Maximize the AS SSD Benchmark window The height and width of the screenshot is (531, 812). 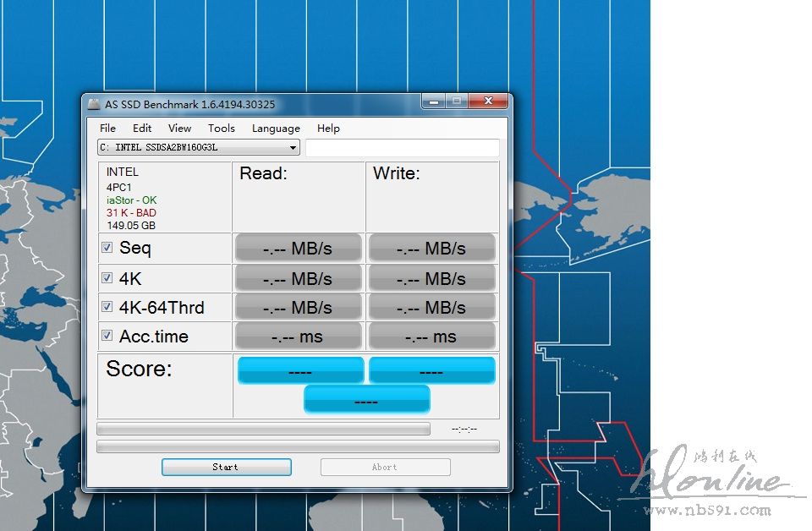tap(457, 102)
